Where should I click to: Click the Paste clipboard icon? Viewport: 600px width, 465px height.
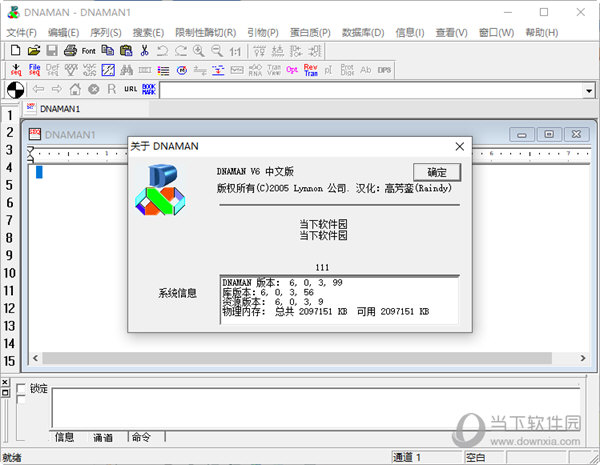(x=126, y=51)
